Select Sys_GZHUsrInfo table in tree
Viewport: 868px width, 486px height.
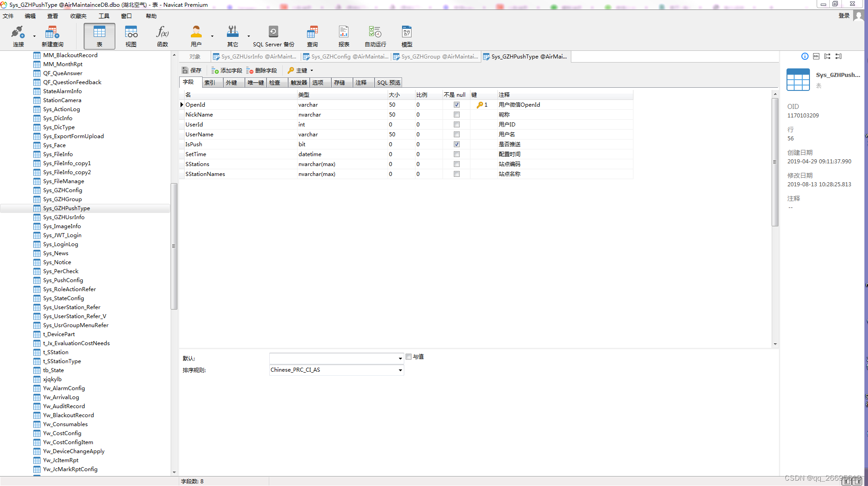[x=63, y=217]
